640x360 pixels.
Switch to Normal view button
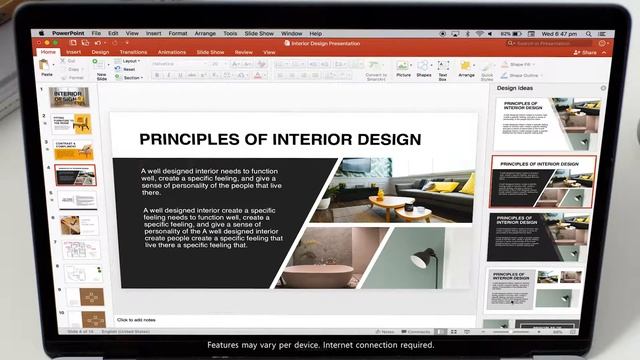pos(440,332)
